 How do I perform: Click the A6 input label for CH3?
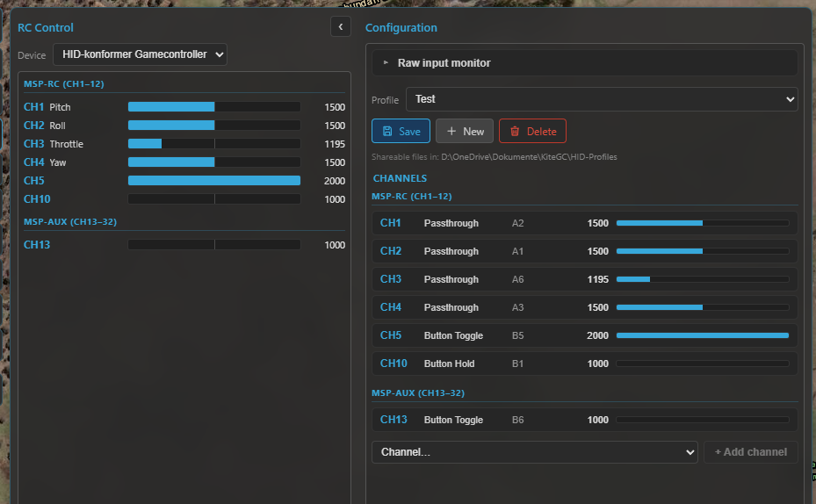coord(518,279)
